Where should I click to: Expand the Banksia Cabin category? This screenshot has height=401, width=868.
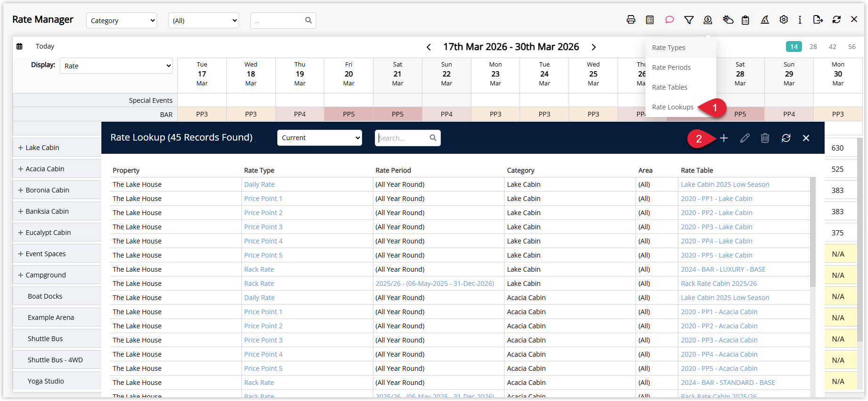click(x=21, y=211)
